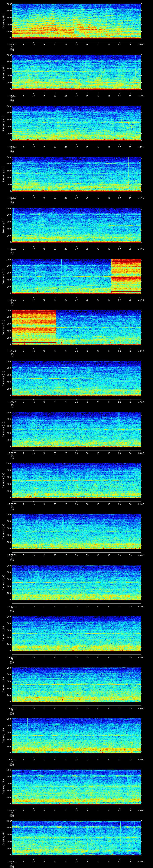The width and height of the screenshot is (153, 868).
Task: Click the 17:43:00 start time label
Action: [x=12, y=760]
